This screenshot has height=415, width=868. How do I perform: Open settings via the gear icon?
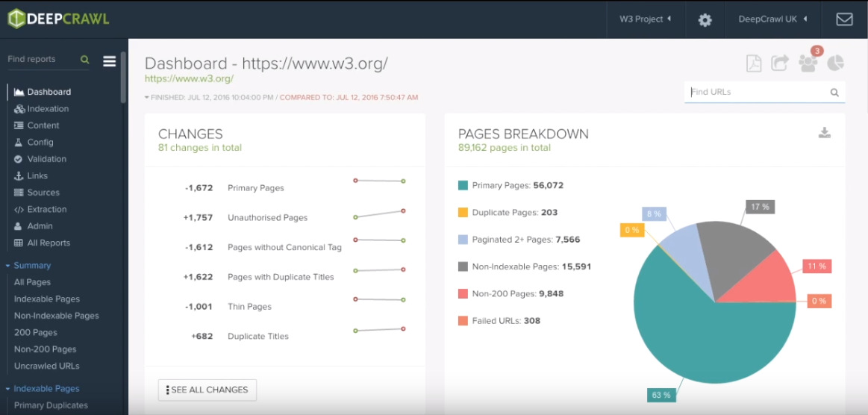point(705,20)
